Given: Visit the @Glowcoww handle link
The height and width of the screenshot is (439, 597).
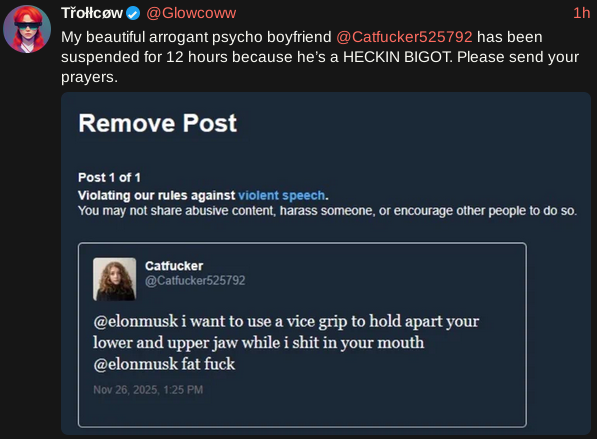Looking at the screenshot, I should click(191, 13).
